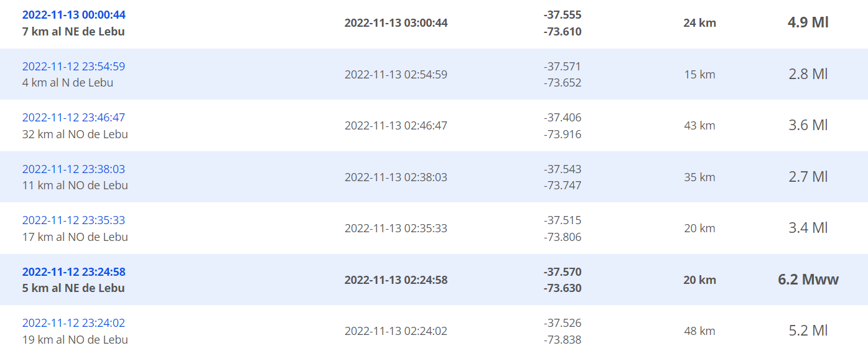This screenshot has height=353, width=868.
Task: Select the 43 km depth cell
Action: (699, 126)
